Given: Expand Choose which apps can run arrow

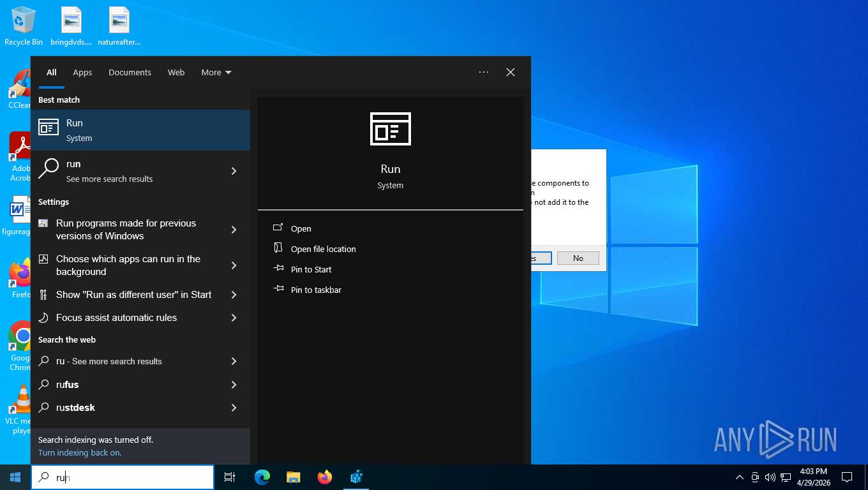Looking at the screenshot, I should pyautogui.click(x=234, y=265).
